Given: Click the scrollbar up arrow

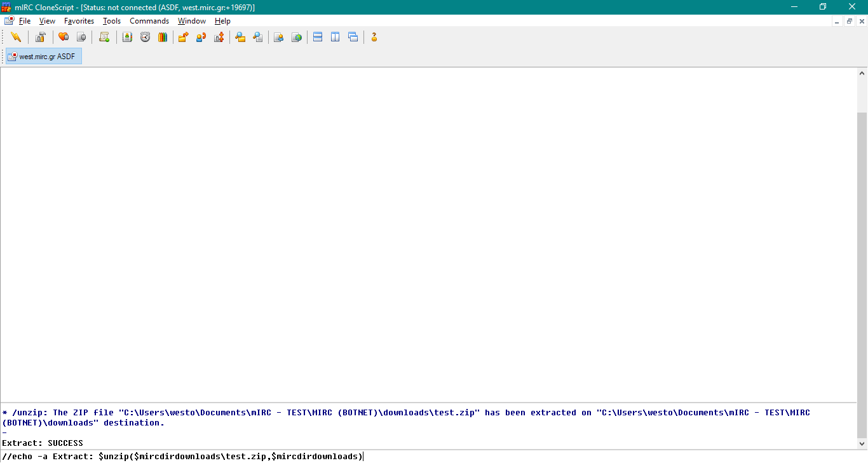Looking at the screenshot, I should tap(862, 74).
